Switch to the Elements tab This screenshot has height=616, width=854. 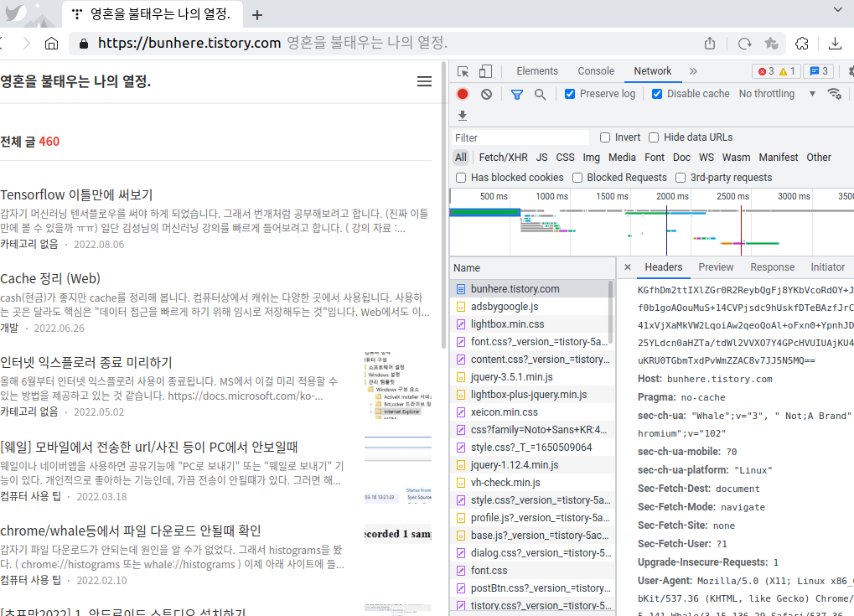click(537, 71)
